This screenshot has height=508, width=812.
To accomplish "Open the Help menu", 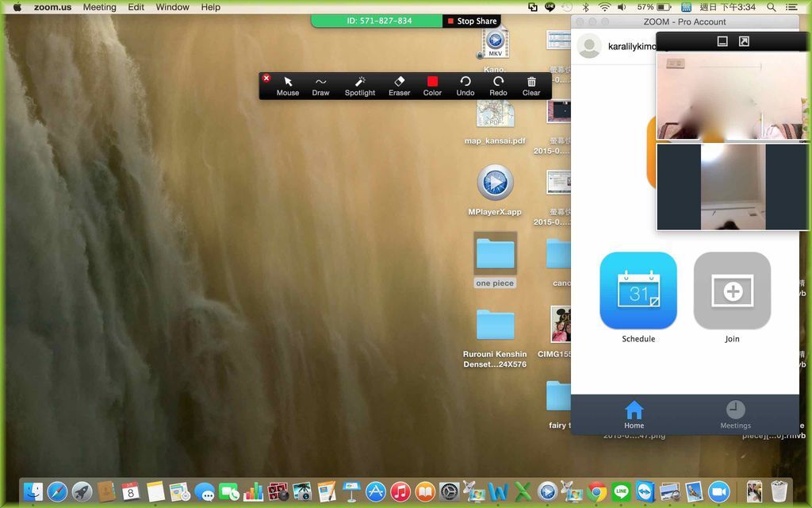I will point(210,7).
